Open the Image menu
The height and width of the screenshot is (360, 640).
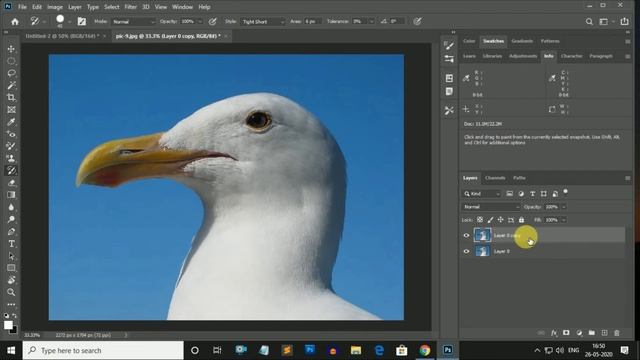(55, 7)
